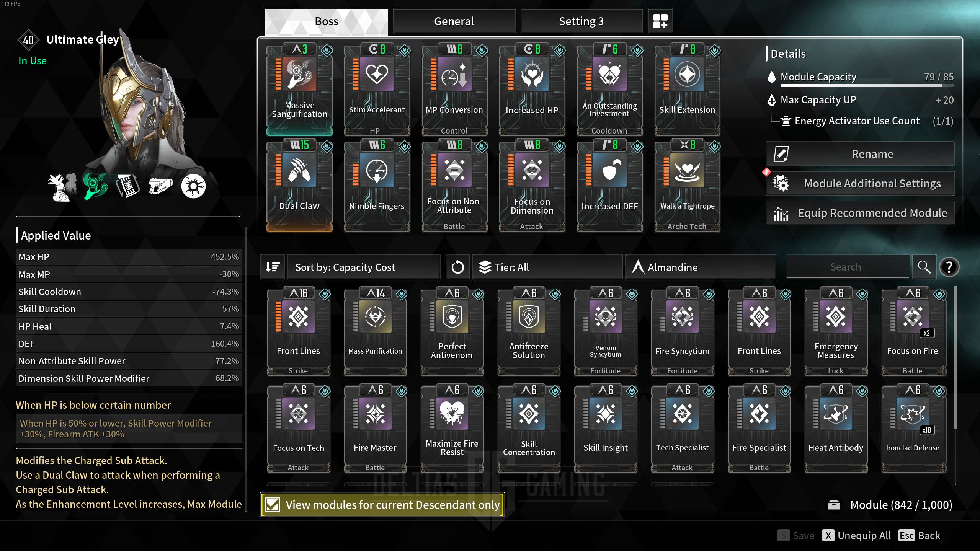Switch to the Setting 3 tab
The image size is (980, 551).
(581, 21)
